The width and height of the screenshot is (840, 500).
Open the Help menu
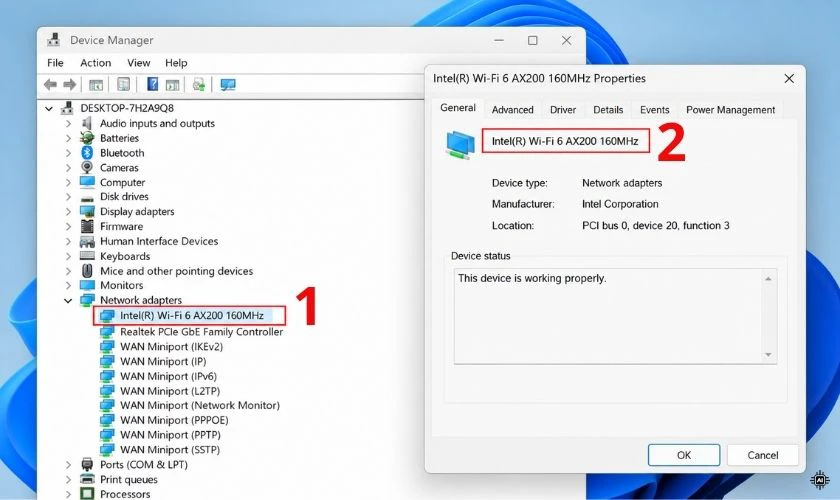coord(176,63)
